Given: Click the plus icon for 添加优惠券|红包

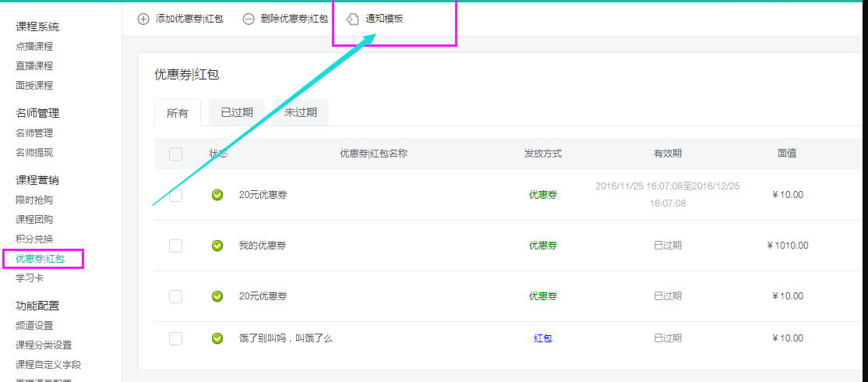Looking at the screenshot, I should [x=143, y=19].
